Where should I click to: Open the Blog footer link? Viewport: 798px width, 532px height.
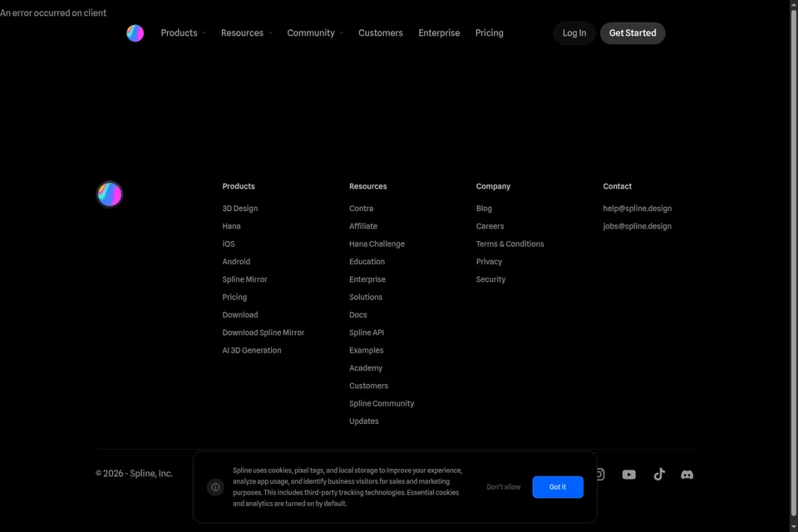click(x=484, y=208)
